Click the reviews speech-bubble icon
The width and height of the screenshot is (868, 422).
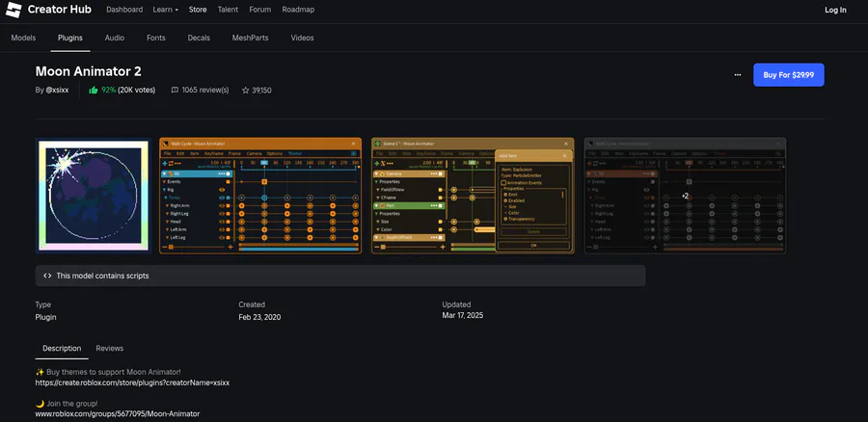coord(175,90)
